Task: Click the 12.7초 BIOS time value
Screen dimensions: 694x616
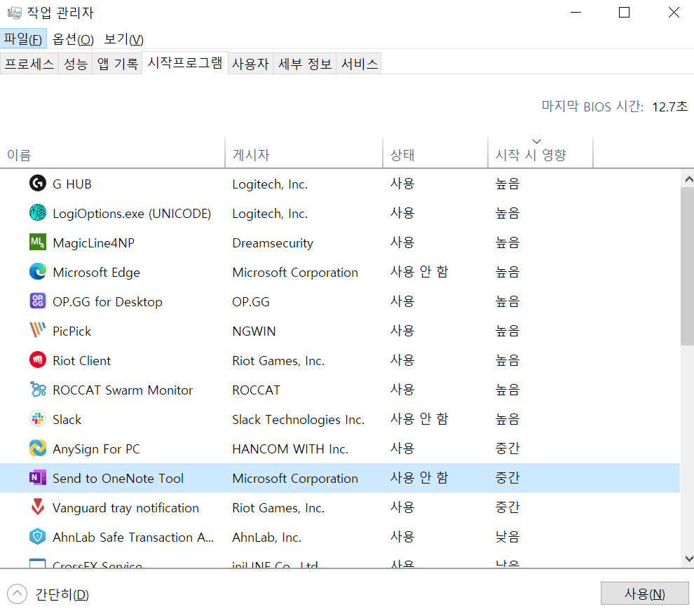Action: [669, 107]
